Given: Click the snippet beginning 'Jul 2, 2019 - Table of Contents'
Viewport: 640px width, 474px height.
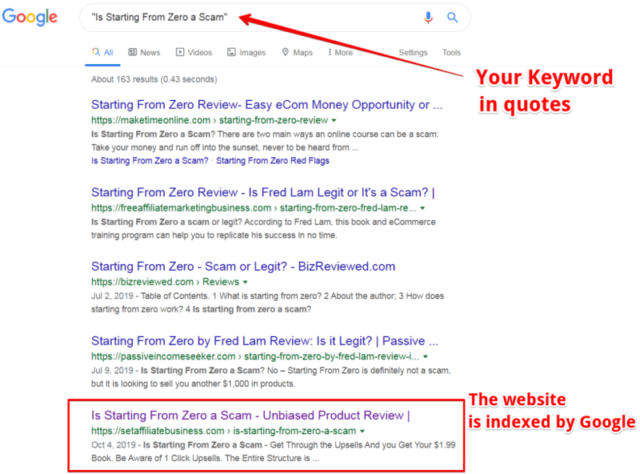Looking at the screenshot, I should (267, 303).
